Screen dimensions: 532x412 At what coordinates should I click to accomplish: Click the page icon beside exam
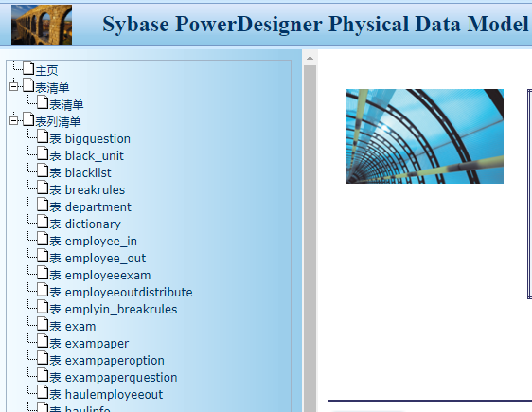pos(43,324)
